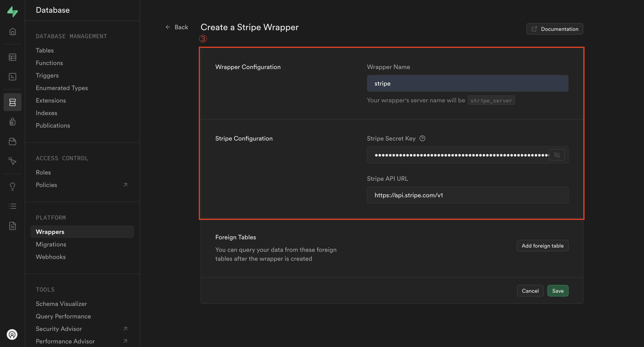Click the Documentation button
Image resolution: width=644 pixels, height=347 pixels.
click(555, 29)
